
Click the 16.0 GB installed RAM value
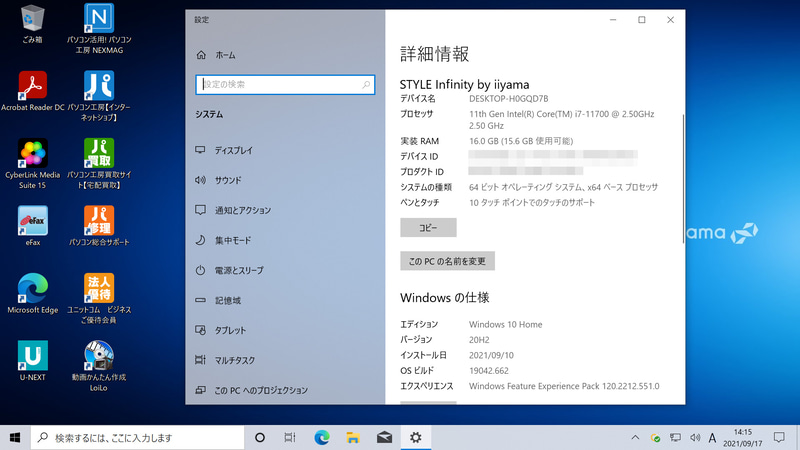pos(521,141)
